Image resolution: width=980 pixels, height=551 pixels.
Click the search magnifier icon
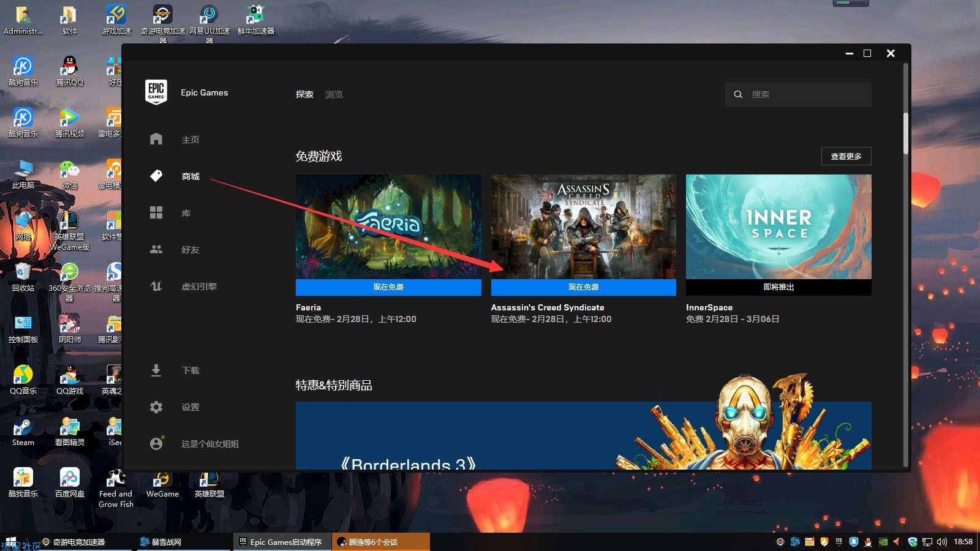(738, 94)
